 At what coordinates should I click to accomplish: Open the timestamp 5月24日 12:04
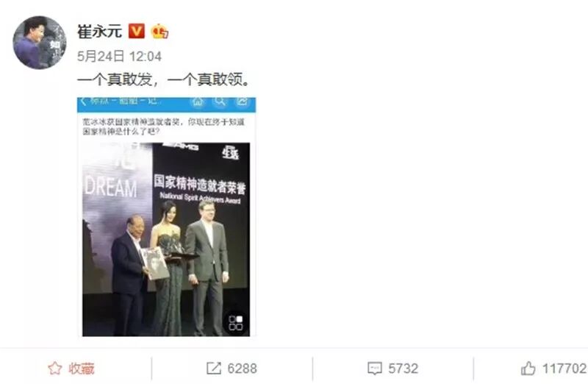tap(119, 57)
